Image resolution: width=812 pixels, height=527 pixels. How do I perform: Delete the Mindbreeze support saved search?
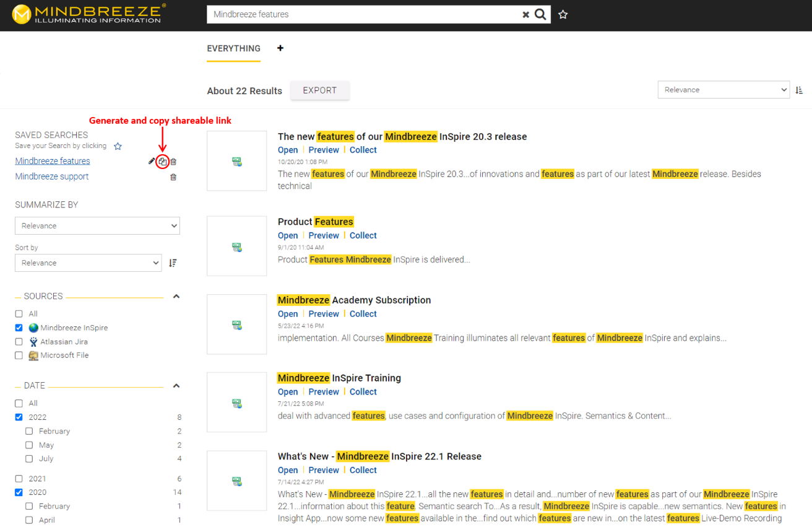pos(173,177)
